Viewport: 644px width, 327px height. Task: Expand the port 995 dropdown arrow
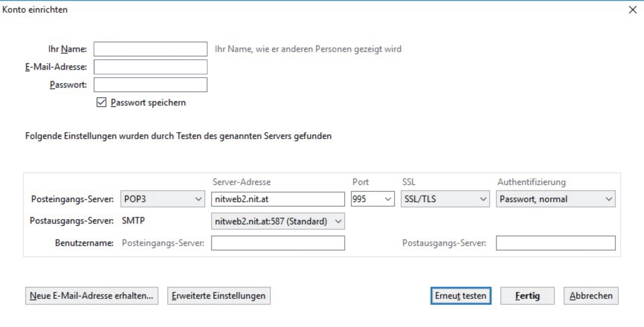point(388,199)
